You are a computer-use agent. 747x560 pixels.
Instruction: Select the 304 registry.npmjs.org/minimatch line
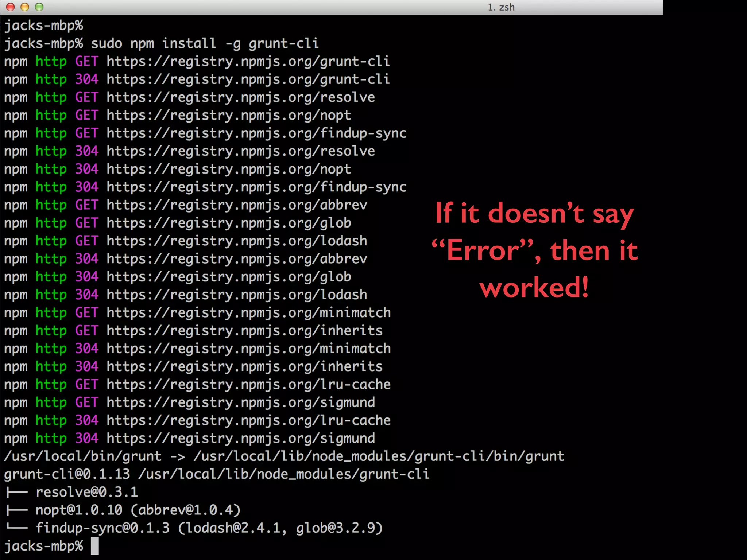tap(197, 349)
